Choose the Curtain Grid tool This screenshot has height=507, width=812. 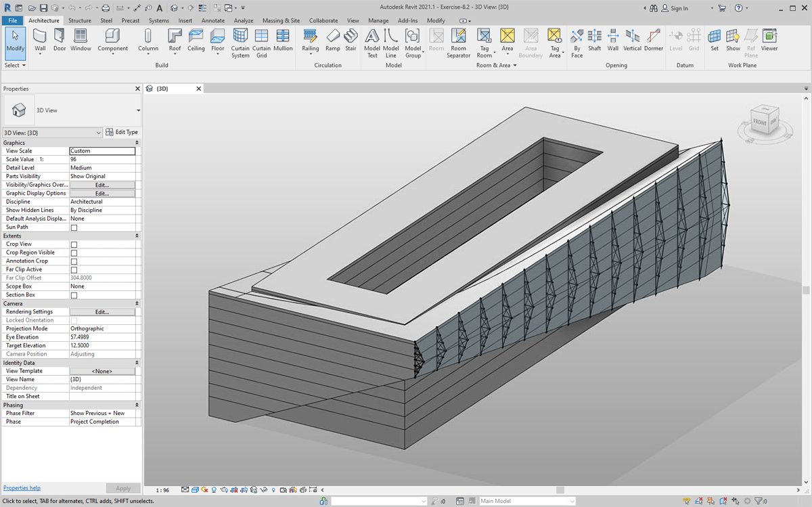coord(262,42)
